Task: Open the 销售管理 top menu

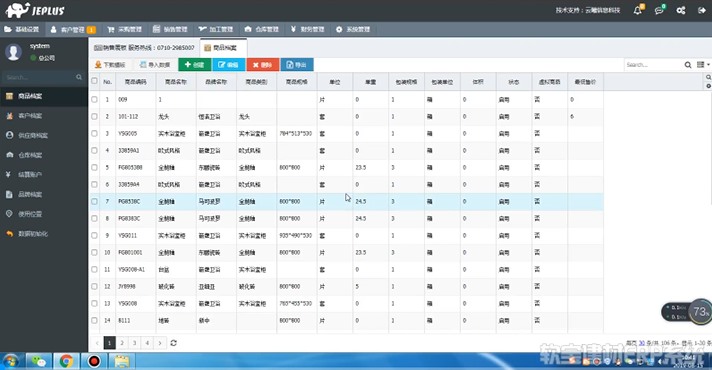Action: coord(170,30)
